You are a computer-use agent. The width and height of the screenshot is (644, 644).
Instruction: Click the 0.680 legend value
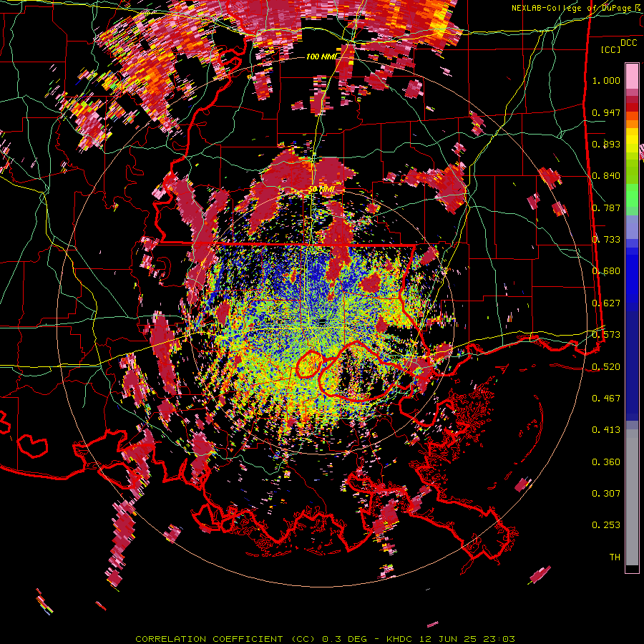pos(606,271)
